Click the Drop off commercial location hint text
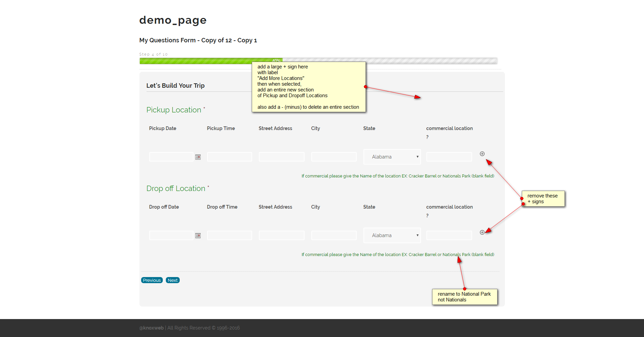This screenshot has width=644, height=337. point(398,255)
